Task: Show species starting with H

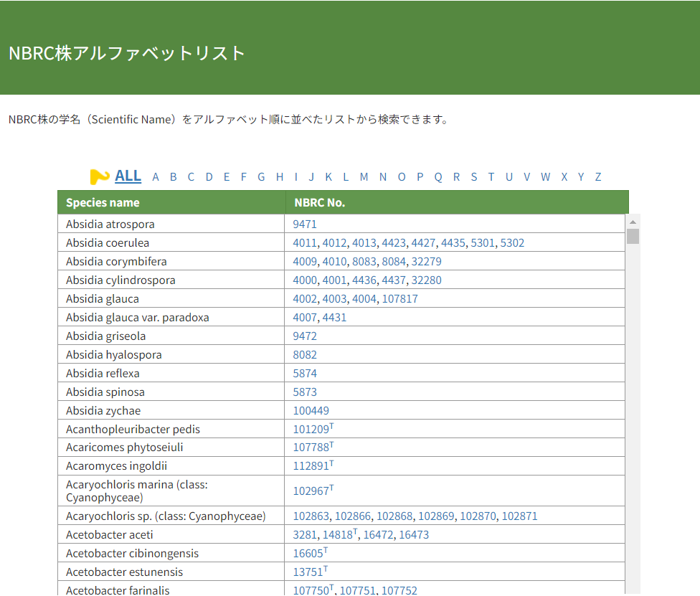Action: click(x=280, y=177)
